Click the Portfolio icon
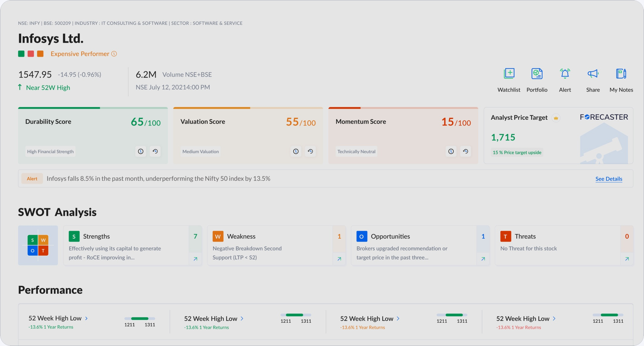The width and height of the screenshot is (644, 346). 537,73
